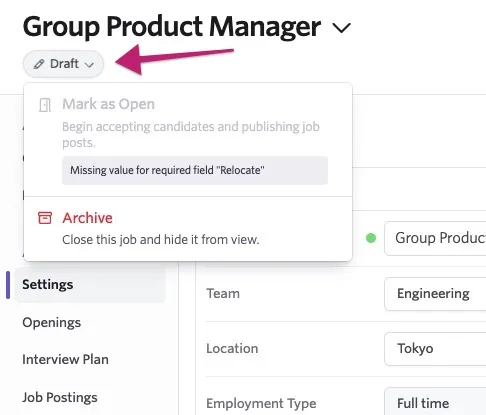The height and width of the screenshot is (415, 486).
Task: Go to the Openings section
Action: tap(52, 322)
